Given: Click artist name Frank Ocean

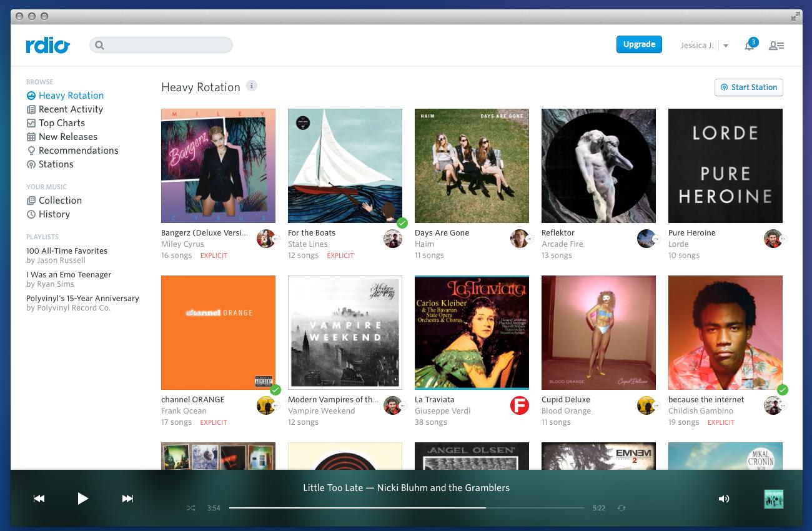Looking at the screenshot, I should point(184,411).
